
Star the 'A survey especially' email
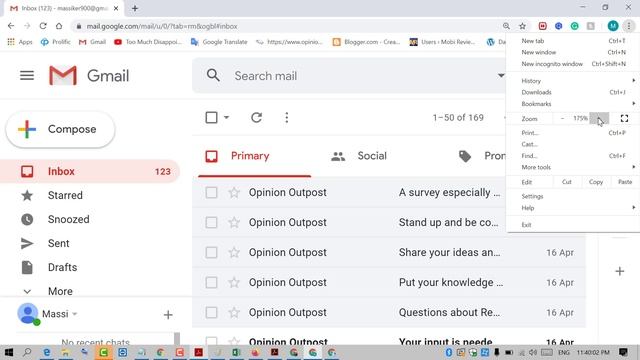pos(234,192)
